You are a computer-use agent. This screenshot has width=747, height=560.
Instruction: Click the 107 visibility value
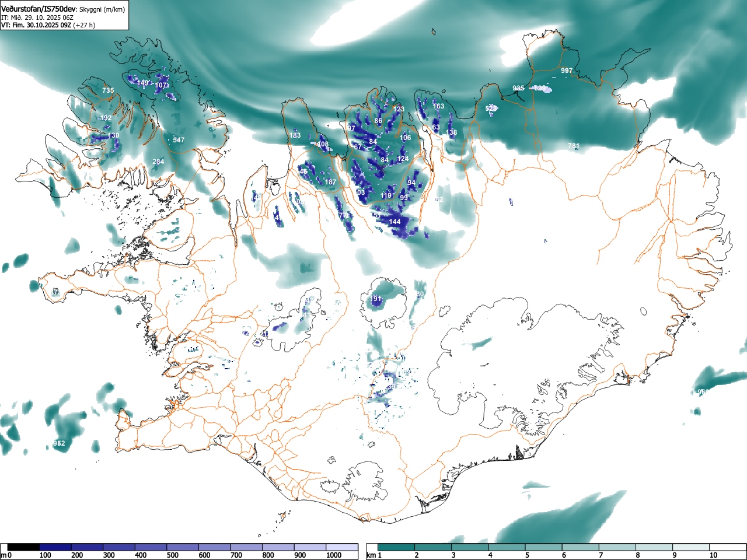click(x=161, y=85)
